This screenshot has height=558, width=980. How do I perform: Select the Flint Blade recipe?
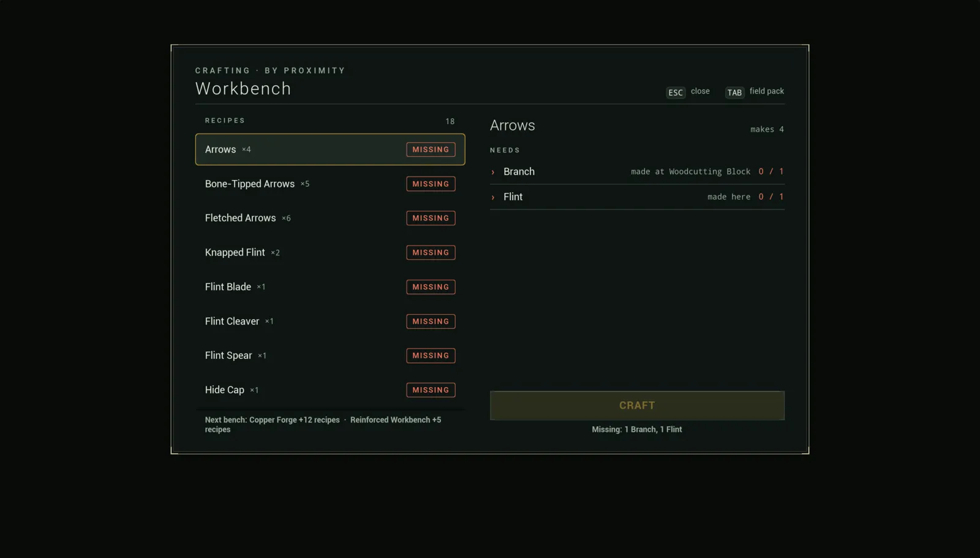pyautogui.click(x=330, y=287)
